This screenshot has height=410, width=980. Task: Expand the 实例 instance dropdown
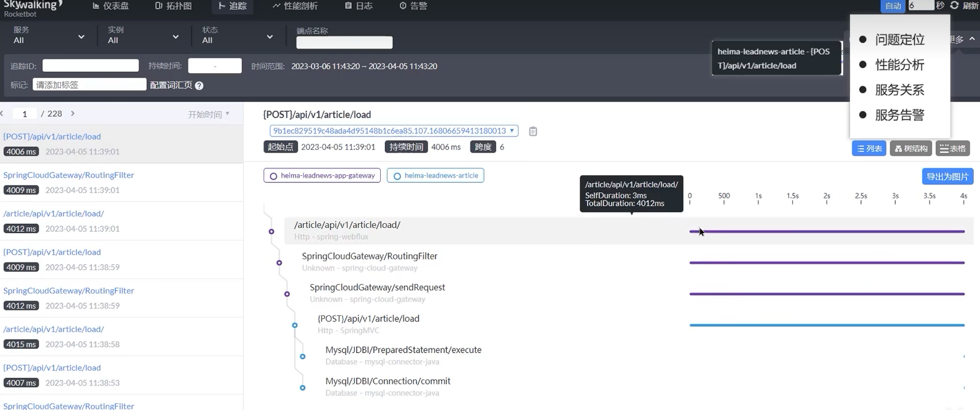coord(144,36)
